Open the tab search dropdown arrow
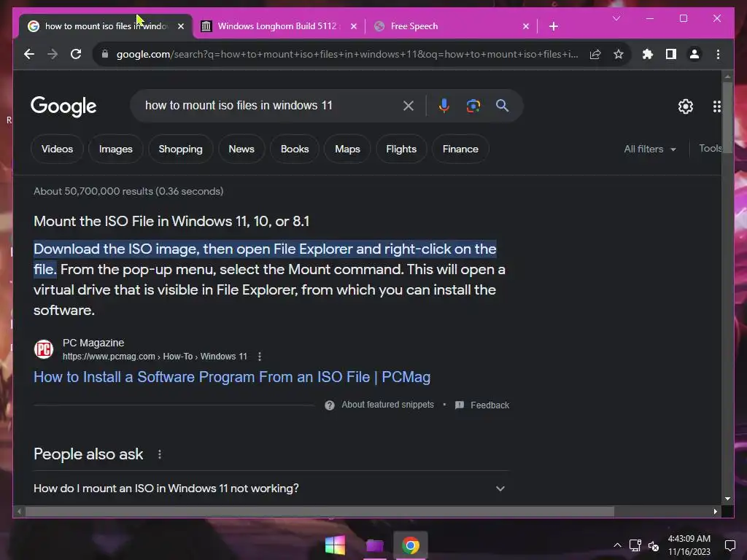747x560 pixels. (x=616, y=18)
